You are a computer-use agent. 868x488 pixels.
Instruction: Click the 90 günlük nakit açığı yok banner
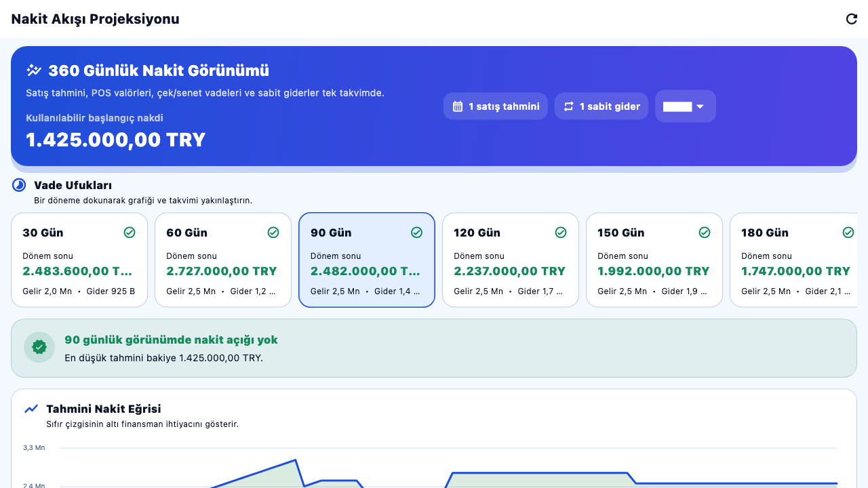click(434, 348)
